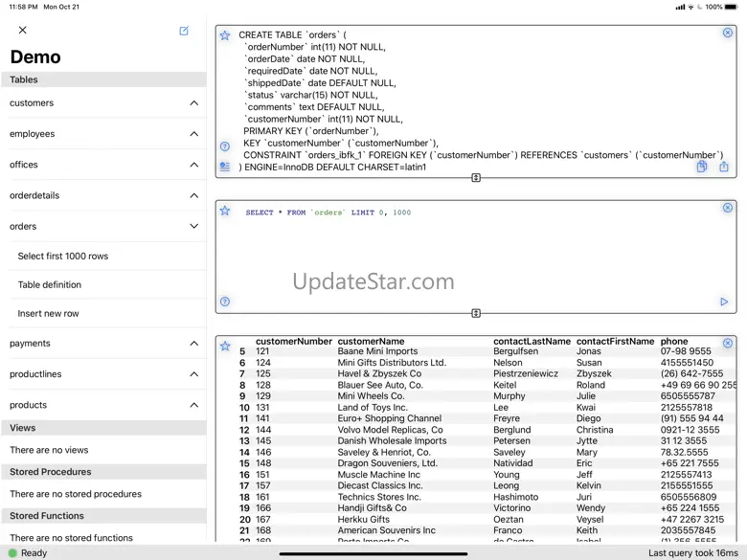
Task: Click the phone column header
Action: 673,341
